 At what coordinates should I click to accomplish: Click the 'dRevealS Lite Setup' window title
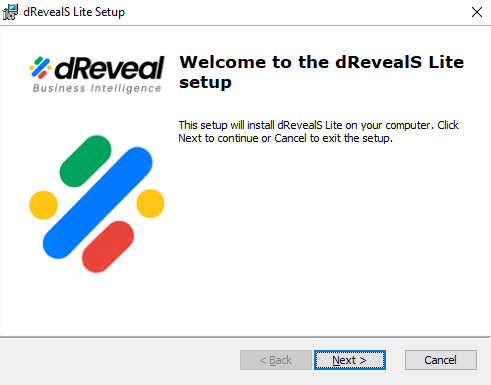(74, 12)
